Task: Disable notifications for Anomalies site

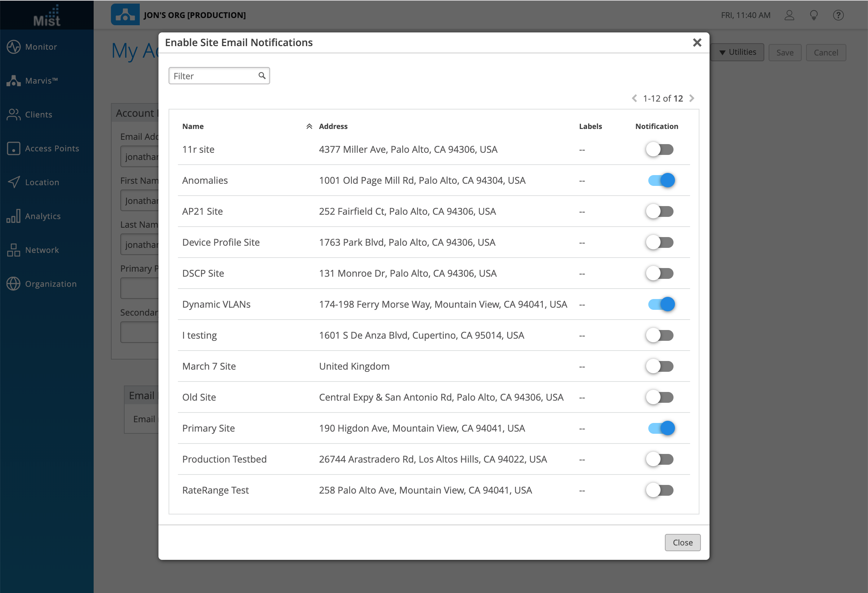Action: click(661, 180)
